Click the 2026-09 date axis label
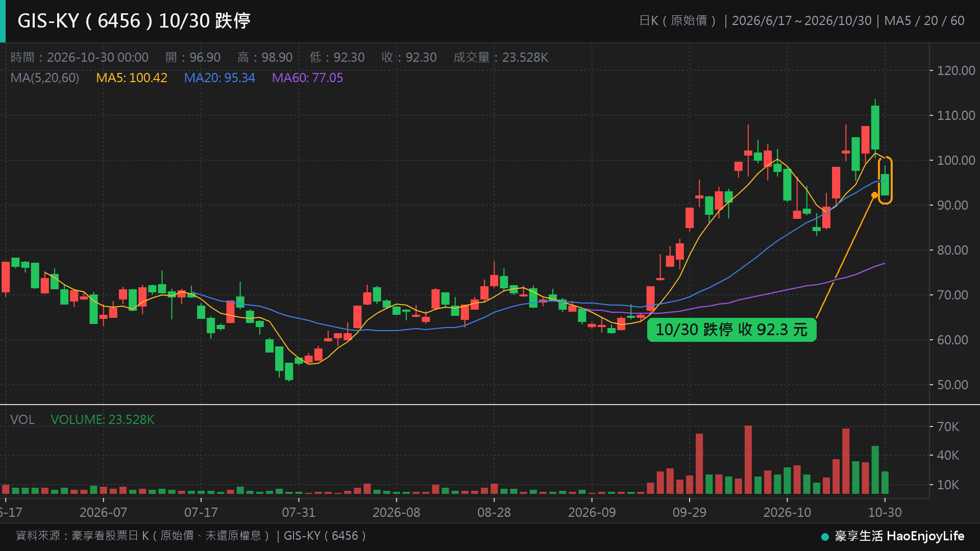Screen dimensions: 980x551 coord(592,512)
